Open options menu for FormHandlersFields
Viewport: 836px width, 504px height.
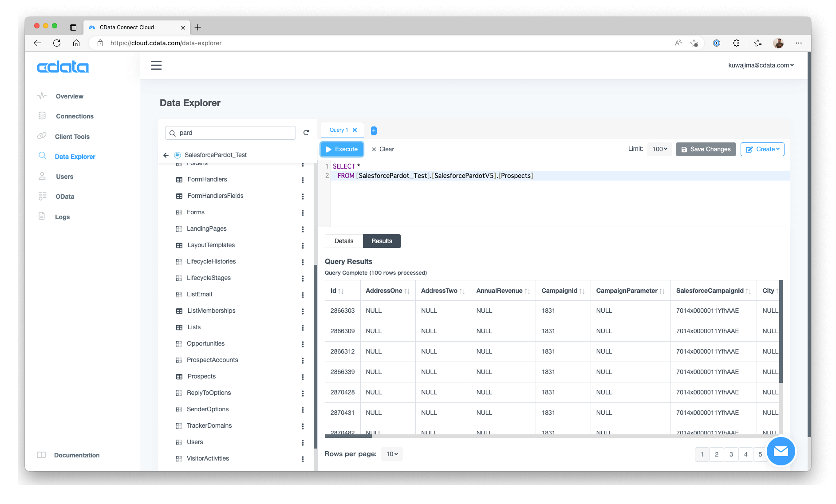tap(303, 197)
